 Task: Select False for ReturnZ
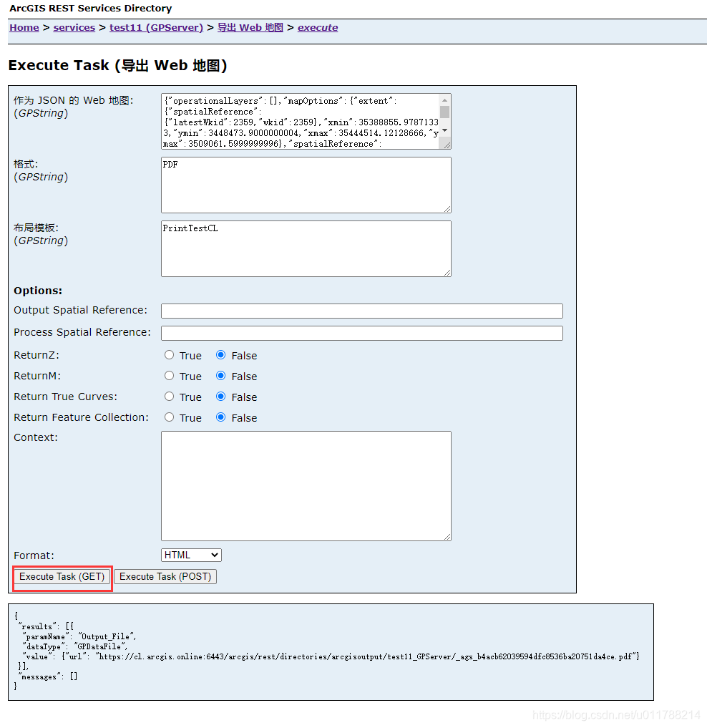(x=222, y=354)
